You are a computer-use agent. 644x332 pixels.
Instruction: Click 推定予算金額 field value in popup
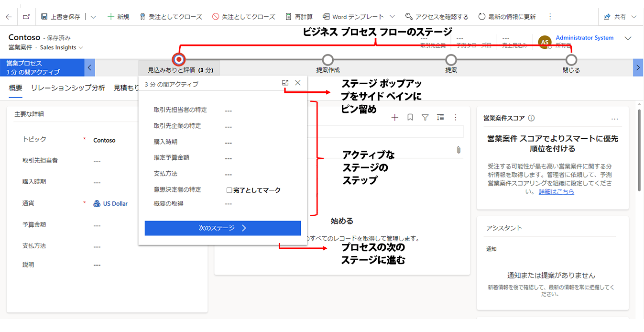(229, 158)
